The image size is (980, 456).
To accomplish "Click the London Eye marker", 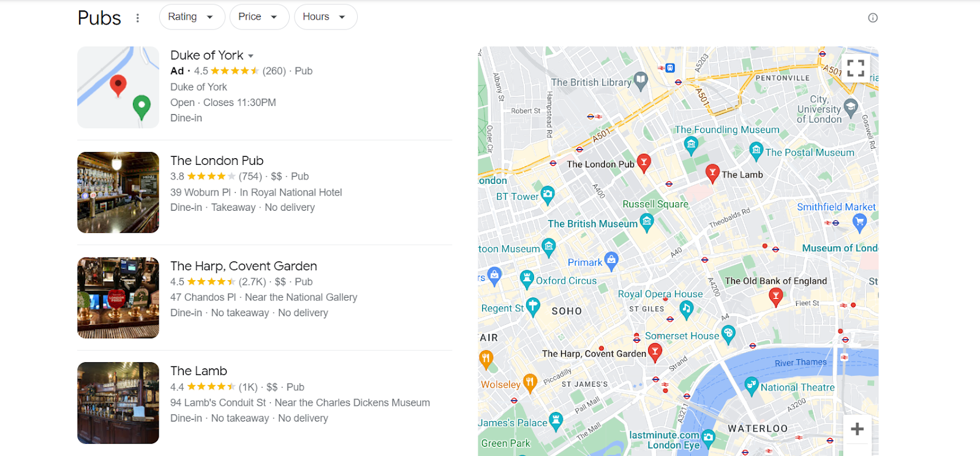I will (709, 438).
